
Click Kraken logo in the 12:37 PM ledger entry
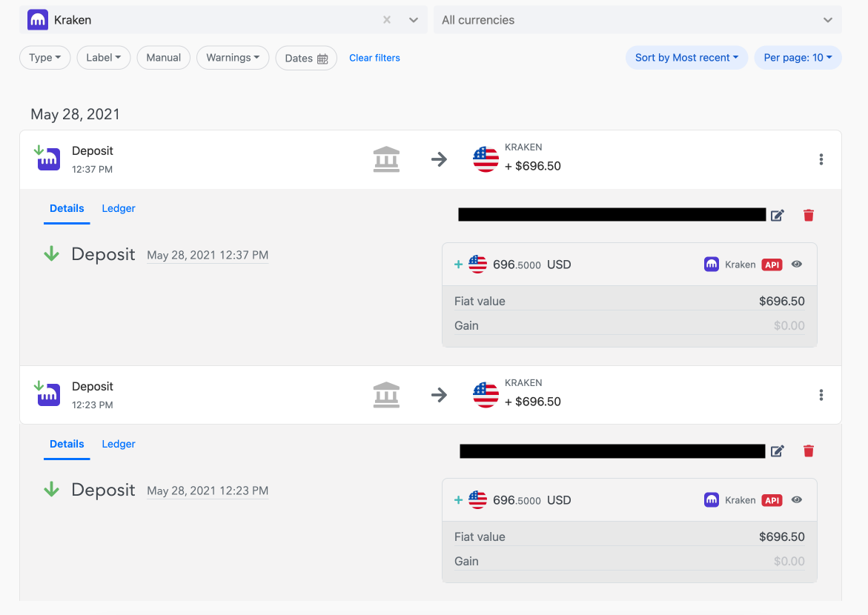pos(712,264)
